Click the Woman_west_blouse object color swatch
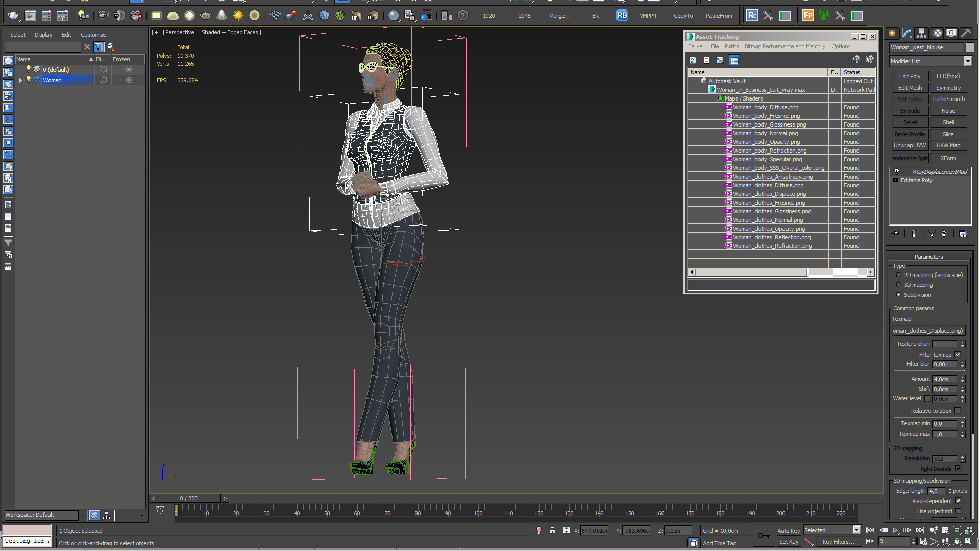This screenshot has height=551, width=980. coord(970,47)
